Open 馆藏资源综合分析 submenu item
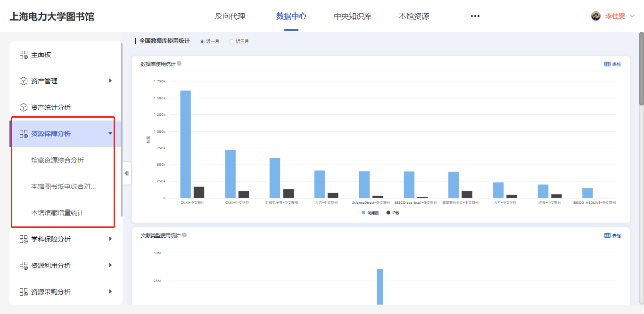Image resolution: width=644 pixels, height=314 pixels. click(x=58, y=160)
